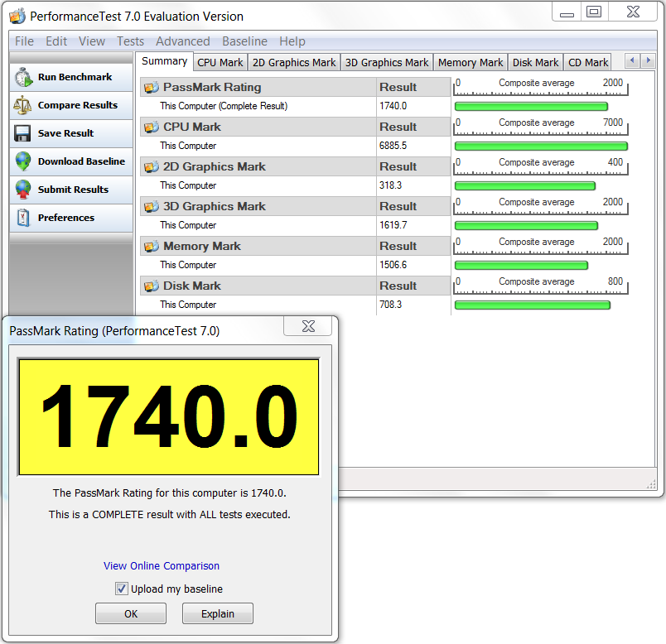This screenshot has height=644, width=666.
Task: Click the Explain button
Action: point(218,614)
